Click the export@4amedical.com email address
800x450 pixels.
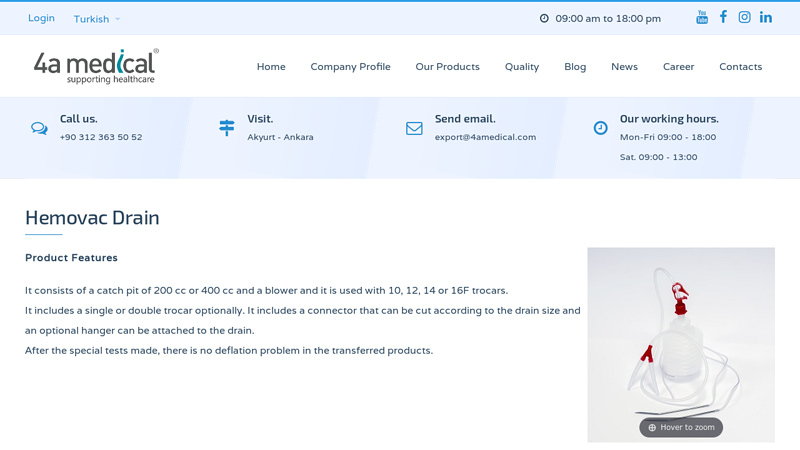[x=485, y=137]
